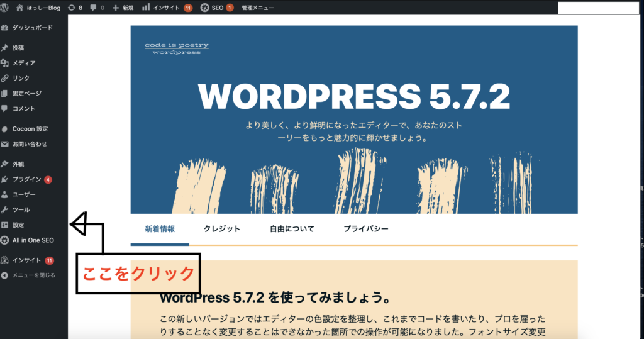Click the heading 'WordPress 5.7.2 を使ってみましょう。'

(x=276, y=297)
